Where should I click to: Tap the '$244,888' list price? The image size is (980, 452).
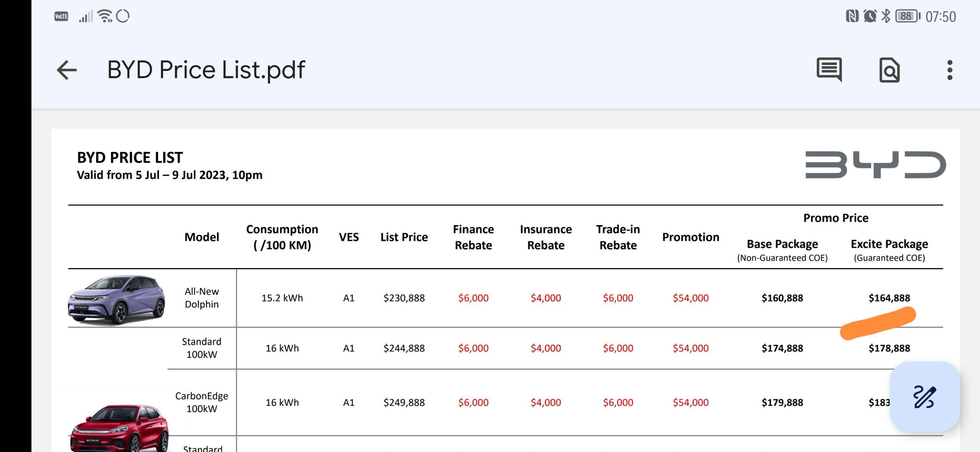coord(404,348)
